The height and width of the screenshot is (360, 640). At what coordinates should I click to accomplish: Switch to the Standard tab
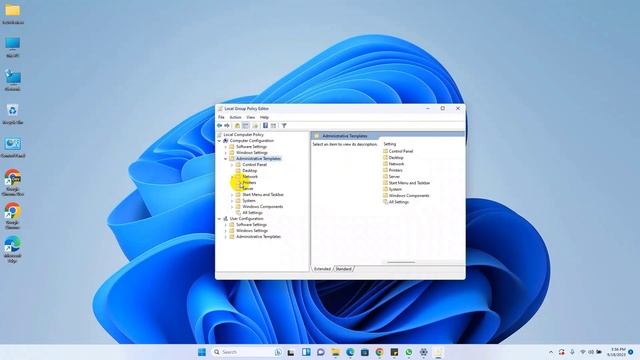point(344,269)
